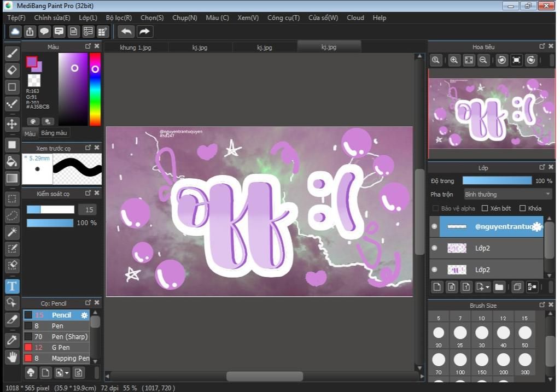Viewport: 560px width, 392px height.
Task: Select the Lasso tool
Action: click(x=12, y=215)
